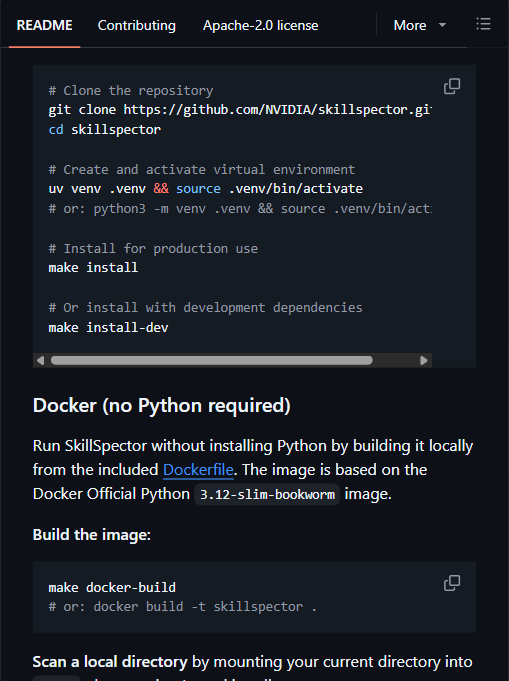Click the 'uv venv .venv' command line

206,188
